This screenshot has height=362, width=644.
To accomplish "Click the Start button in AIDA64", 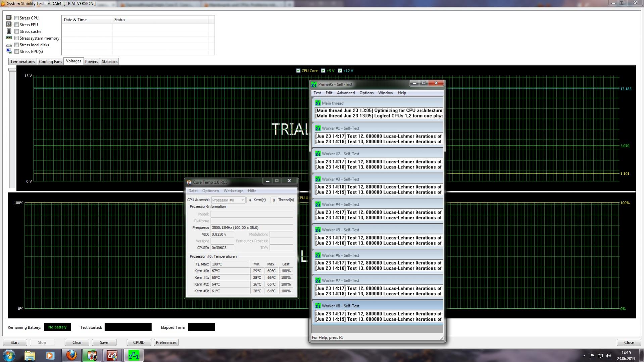I will (x=15, y=343).
